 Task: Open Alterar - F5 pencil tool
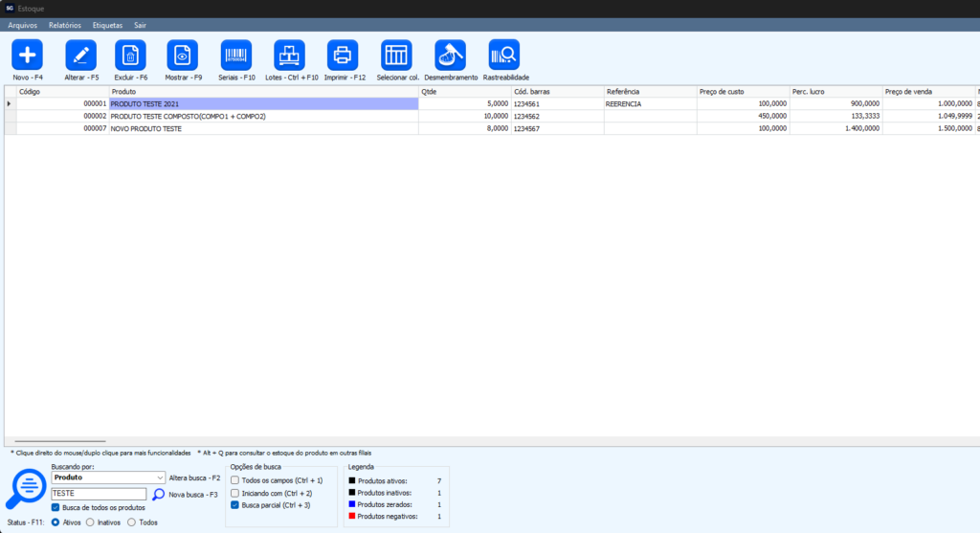(80, 55)
